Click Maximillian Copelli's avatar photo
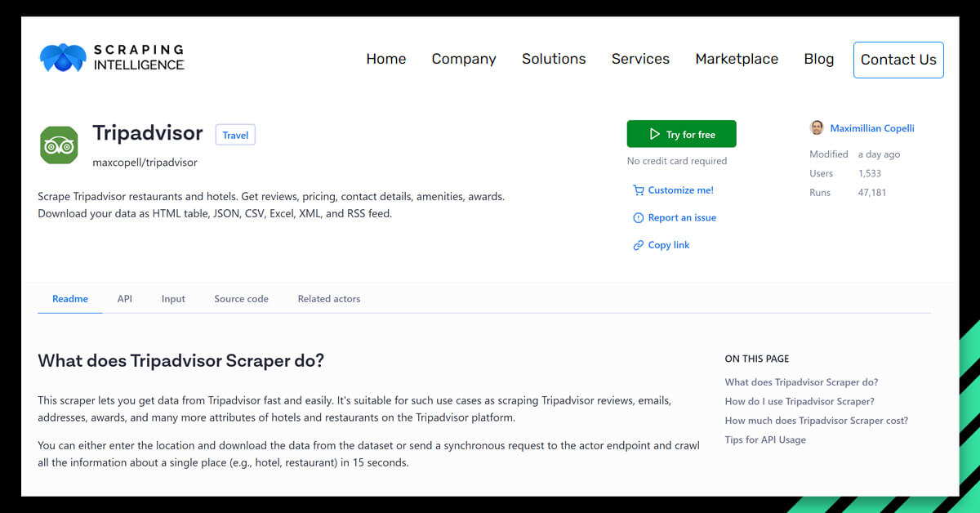 817,128
